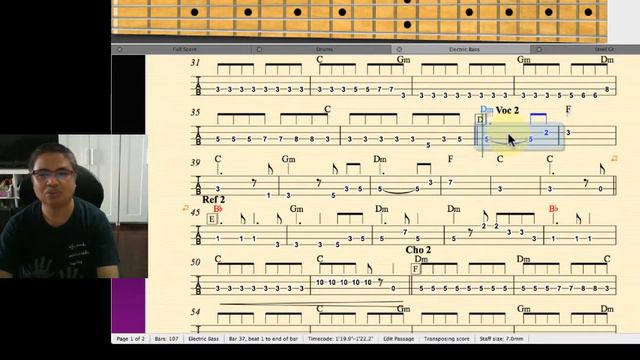Select bar number 31
This screenshot has height=360, width=640.
196,62
